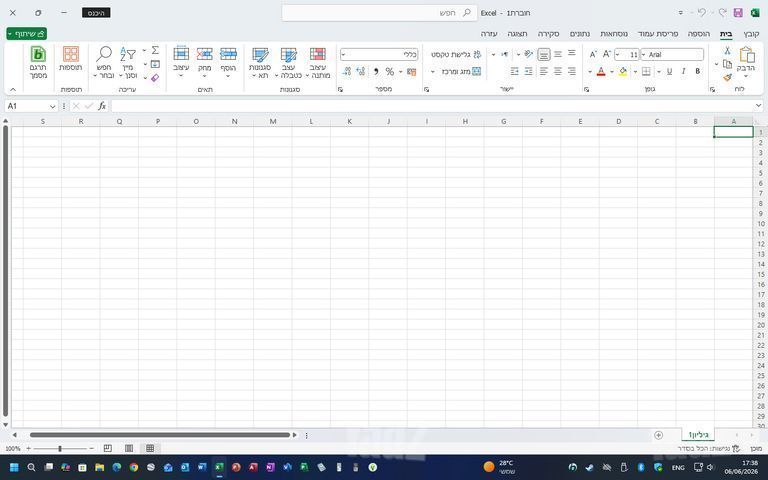Click the Add-ins (תוספות) icon
Screen dimensions: 768x480
coord(71,59)
